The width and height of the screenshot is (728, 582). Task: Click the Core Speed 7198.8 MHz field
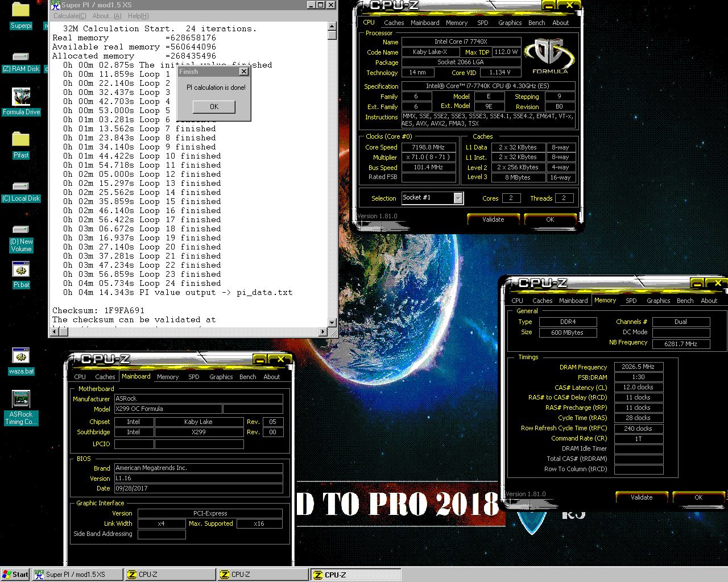click(428, 147)
